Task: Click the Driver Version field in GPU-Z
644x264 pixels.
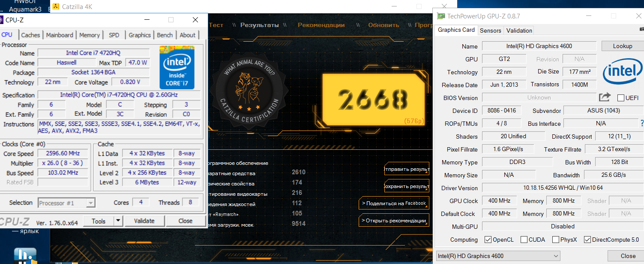Action: [x=563, y=188]
